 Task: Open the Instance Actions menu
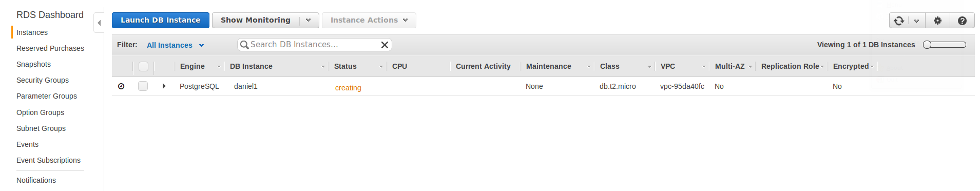pos(369,20)
